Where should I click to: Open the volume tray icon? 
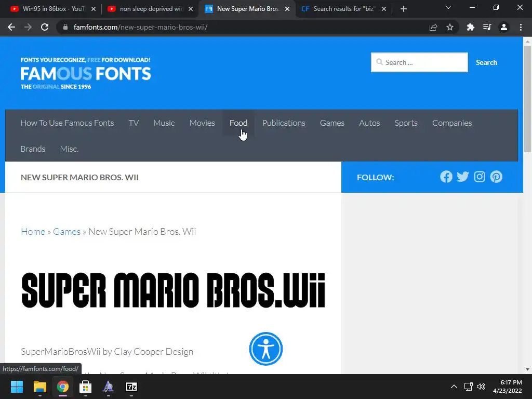481,387
